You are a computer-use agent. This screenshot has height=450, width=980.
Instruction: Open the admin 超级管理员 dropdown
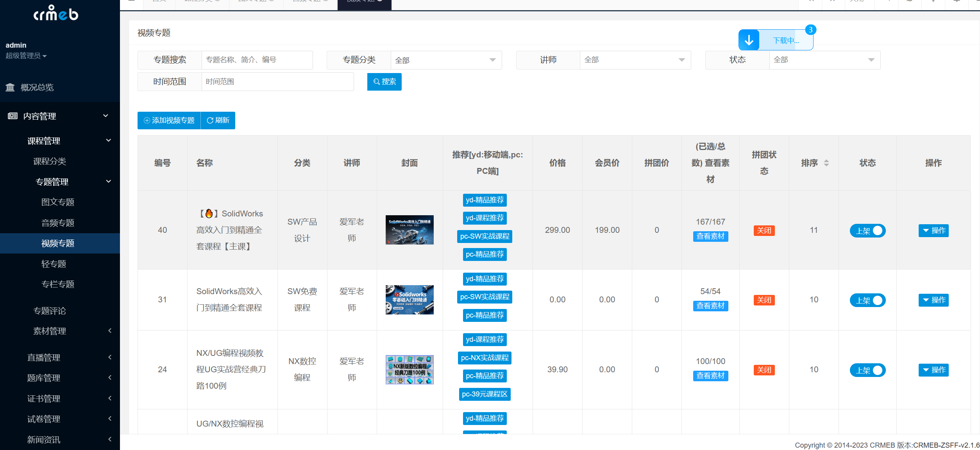(x=26, y=56)
